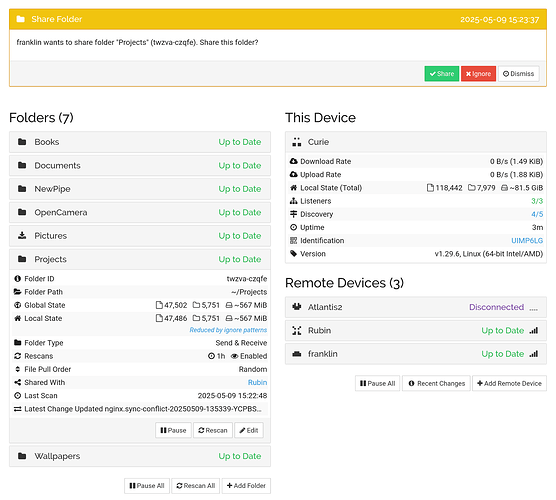
Task: Click the Atlantis2 device identicon
Action: [296, 307]
